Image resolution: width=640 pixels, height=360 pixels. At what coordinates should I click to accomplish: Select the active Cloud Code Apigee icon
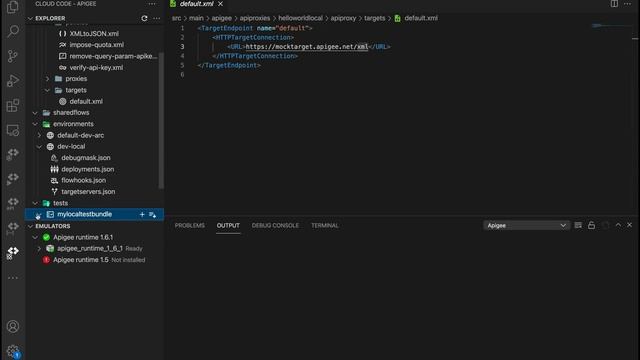pyautogui.click(x=13, y=252)
